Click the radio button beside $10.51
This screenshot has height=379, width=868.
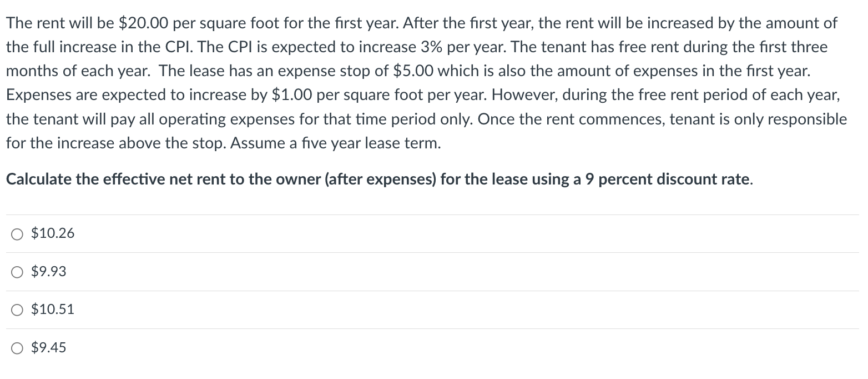(17, 310)
